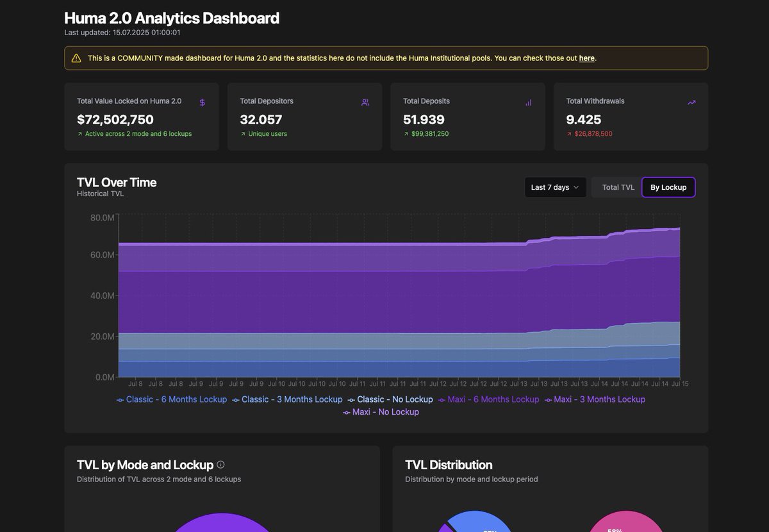Toggle the Maxi - No Lockup legend series
769x532 pixels.
[x=381, y=412]
